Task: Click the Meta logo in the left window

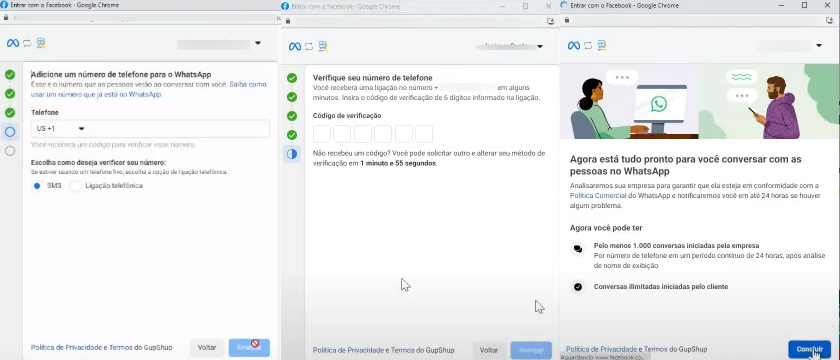Action: 13,43
